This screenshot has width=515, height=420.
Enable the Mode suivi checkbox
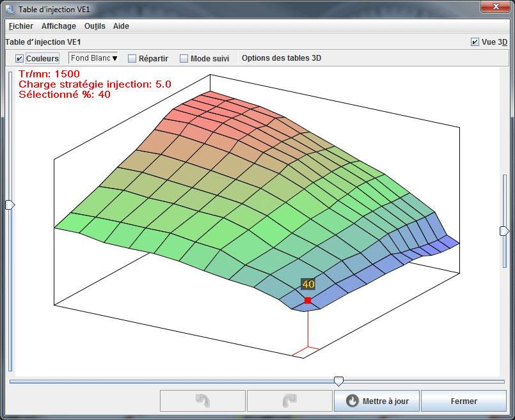coord(184,59)
